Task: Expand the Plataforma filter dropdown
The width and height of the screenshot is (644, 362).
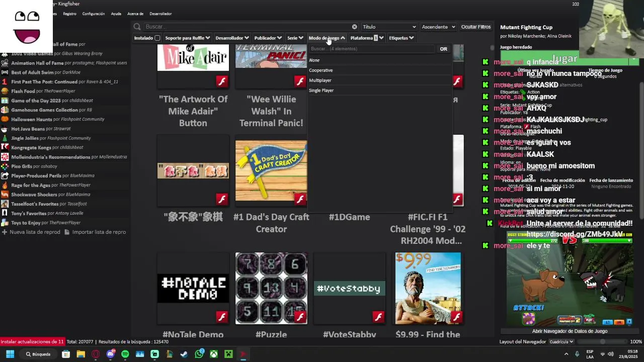Action: coord(367,38)
